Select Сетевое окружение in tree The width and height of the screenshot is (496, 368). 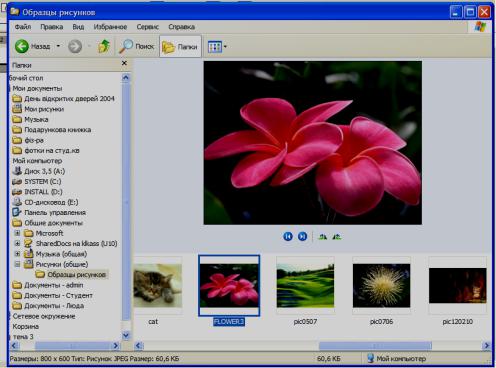(44, 316)
